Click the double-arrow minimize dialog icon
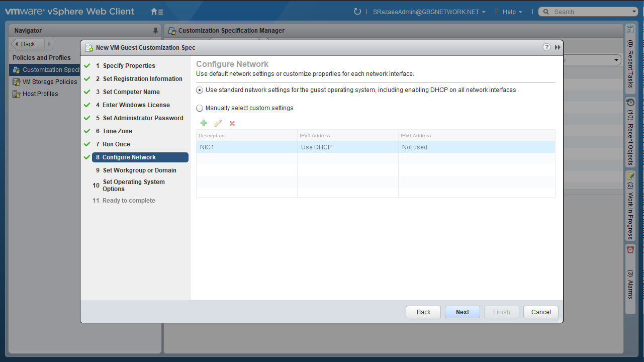This screenshot has height=362, width=644. (558, 47)
